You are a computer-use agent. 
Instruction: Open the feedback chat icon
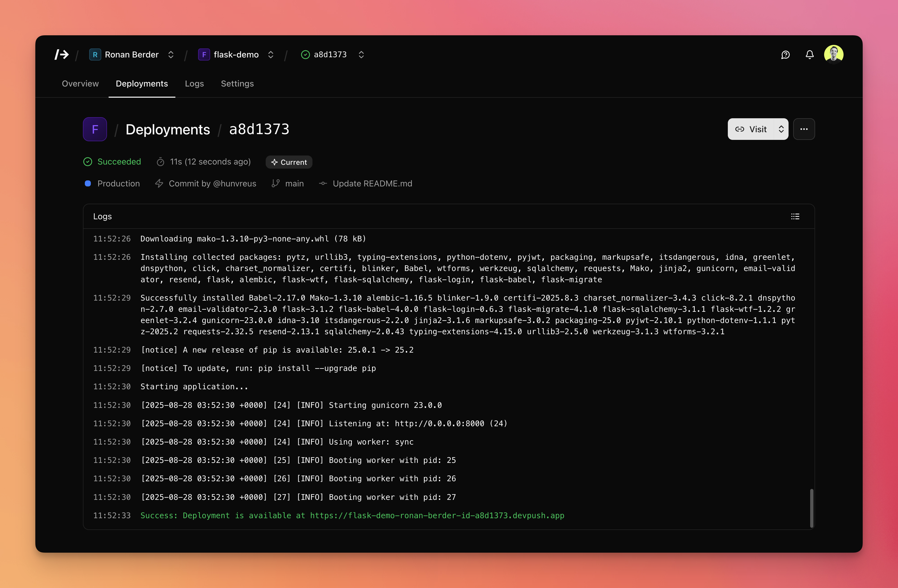coord(786,54)
